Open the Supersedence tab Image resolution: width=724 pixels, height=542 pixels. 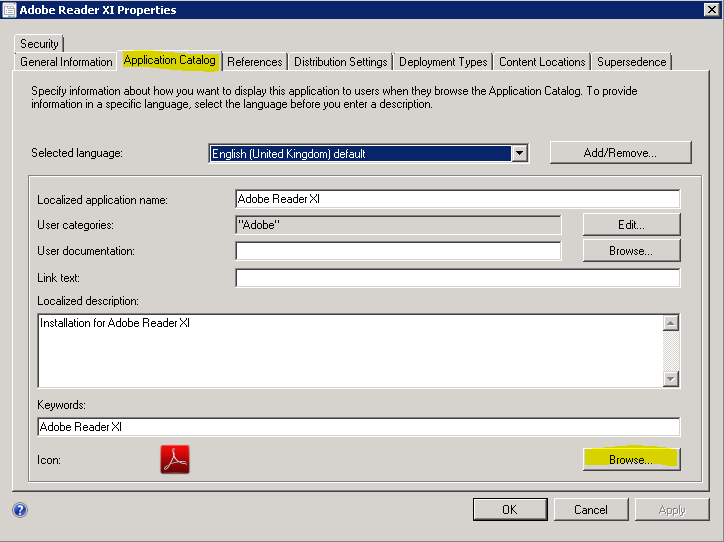[x=631, y=62]
